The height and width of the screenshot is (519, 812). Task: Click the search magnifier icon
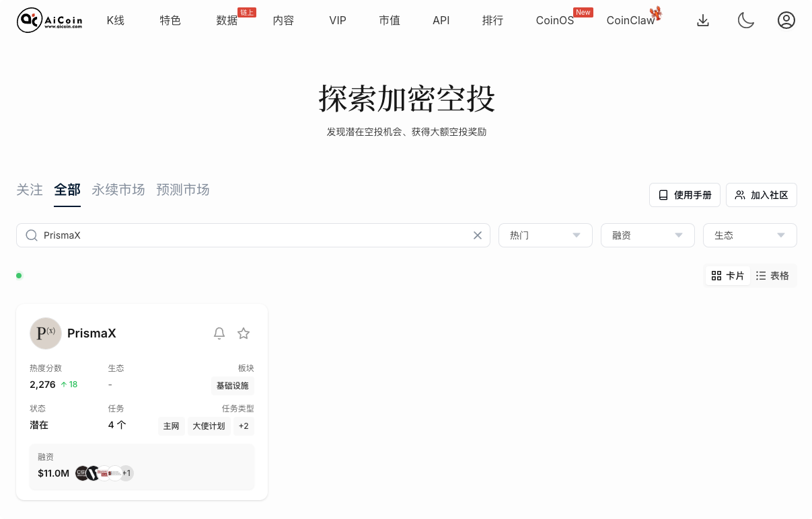pyautogui.click(x=32, y=235)
